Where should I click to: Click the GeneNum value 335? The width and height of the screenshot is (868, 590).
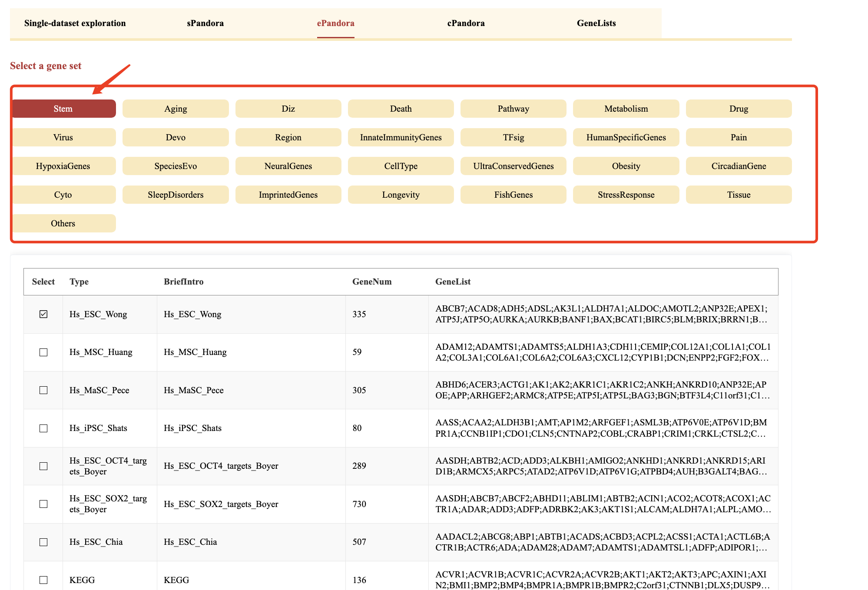point(359,314)
